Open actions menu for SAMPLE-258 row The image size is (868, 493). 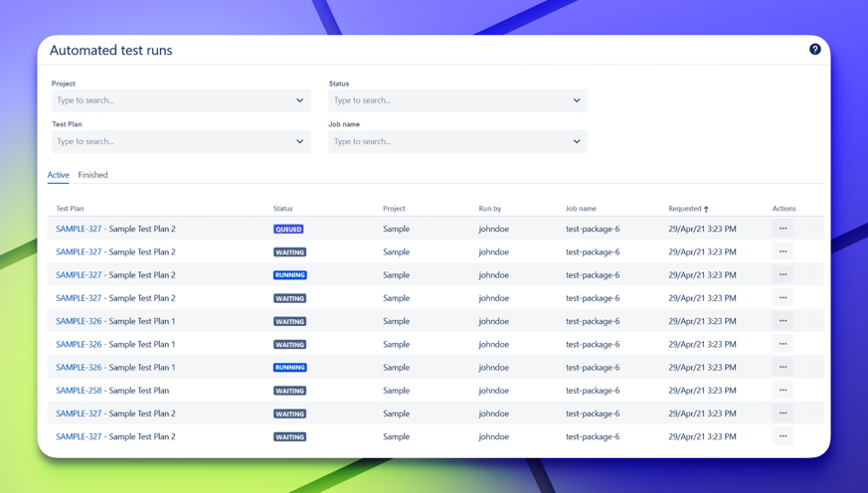pos(782,391)
